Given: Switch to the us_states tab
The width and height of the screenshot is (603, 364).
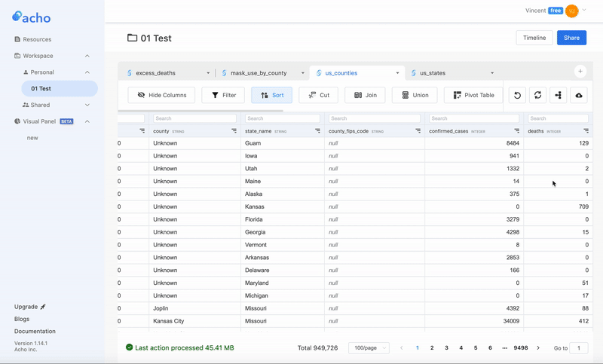Looking at the screenshot, I should (433, 73).
